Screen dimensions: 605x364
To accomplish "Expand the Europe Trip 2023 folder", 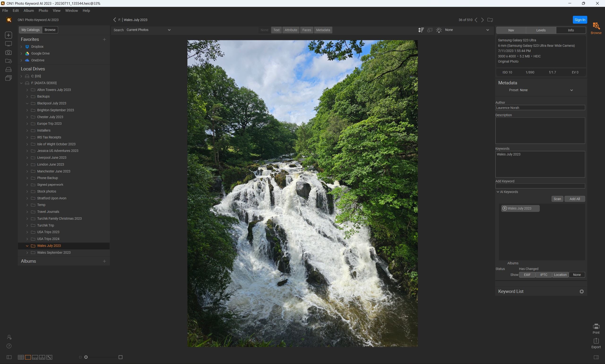I will (x=27, y=124).
